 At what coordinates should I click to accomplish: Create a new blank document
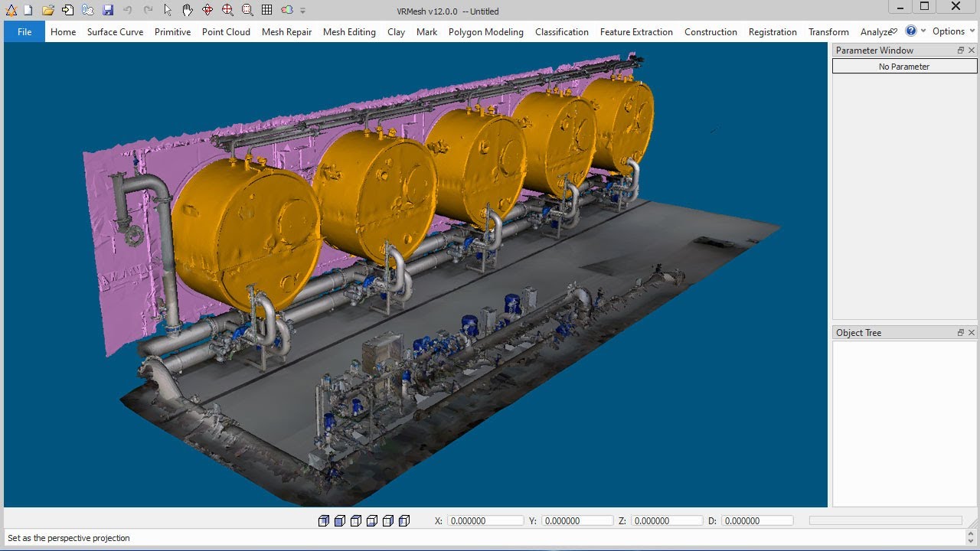point(28,10)
